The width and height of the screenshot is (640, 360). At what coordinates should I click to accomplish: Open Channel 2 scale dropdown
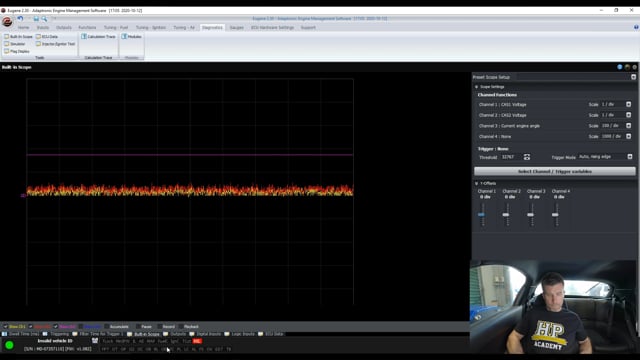coord(629,115)
